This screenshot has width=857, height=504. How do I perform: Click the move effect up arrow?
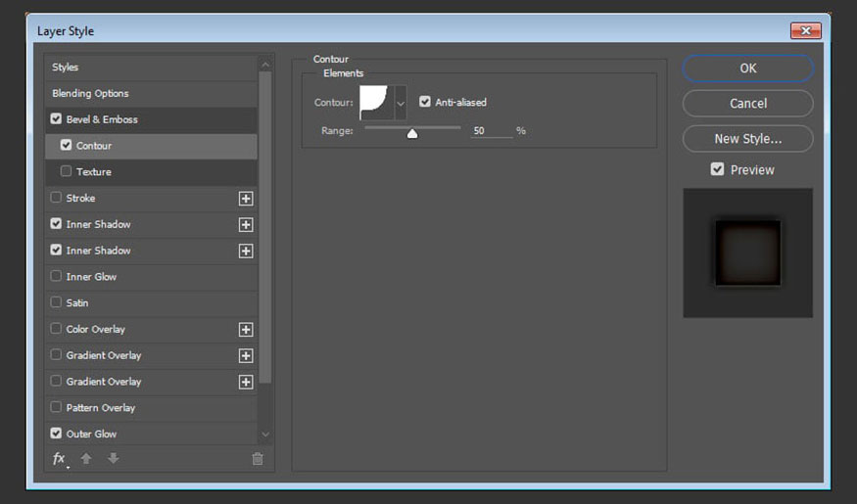point(86,459)
